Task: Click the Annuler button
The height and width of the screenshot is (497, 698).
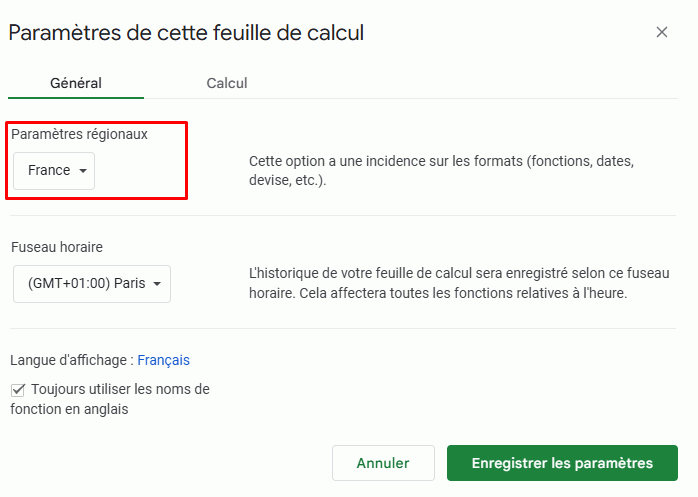Action: pyautogui.click(x=383, y=463)
